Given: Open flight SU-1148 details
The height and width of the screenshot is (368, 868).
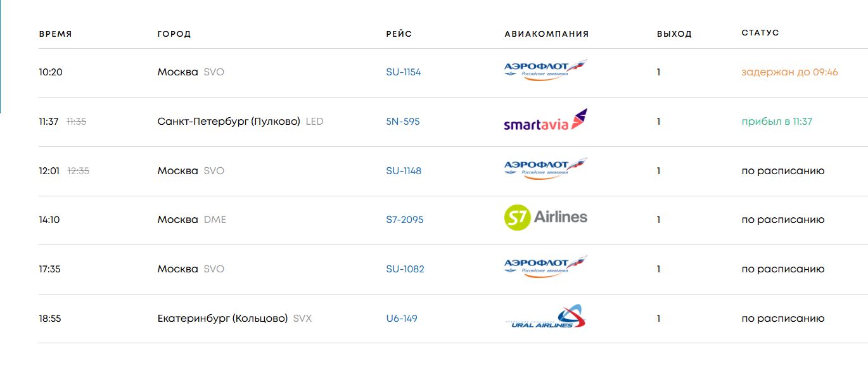Looking at the screenshot, I should (403, 171).
